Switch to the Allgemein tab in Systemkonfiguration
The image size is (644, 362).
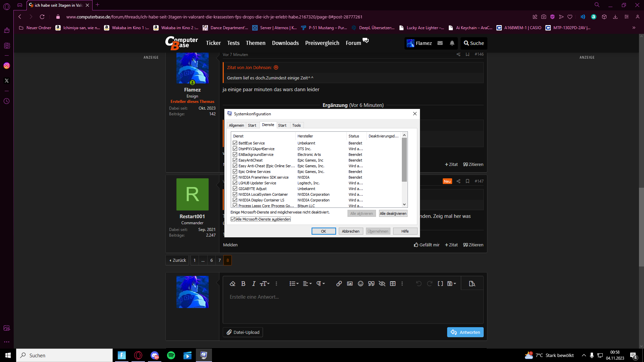click(236, 125)
